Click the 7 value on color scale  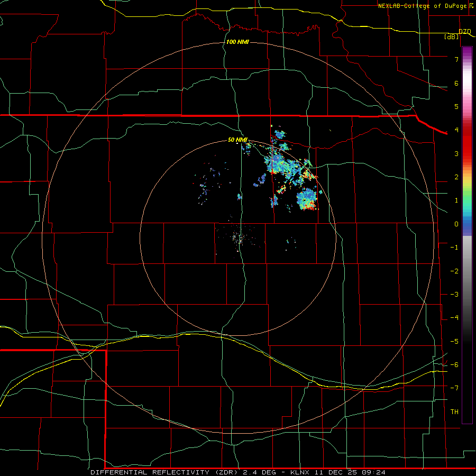tap(456, 59)
